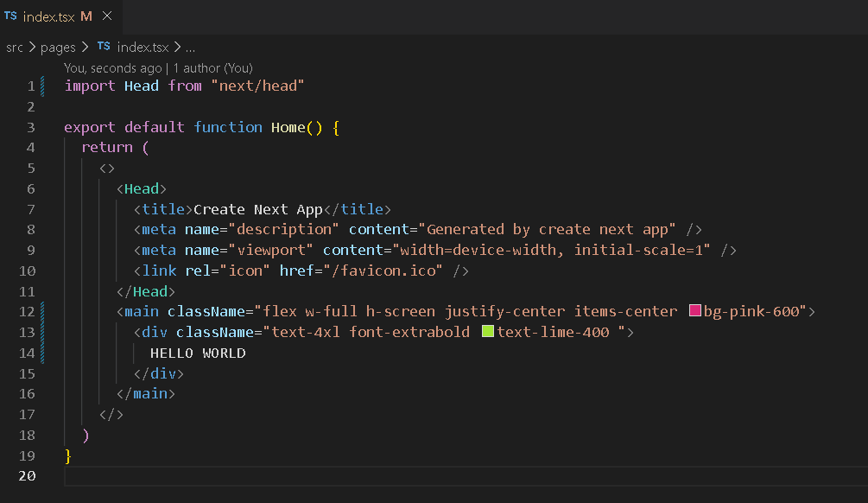
Task: Click the "You, seconds ago" code lens
Action: [112, 67]
